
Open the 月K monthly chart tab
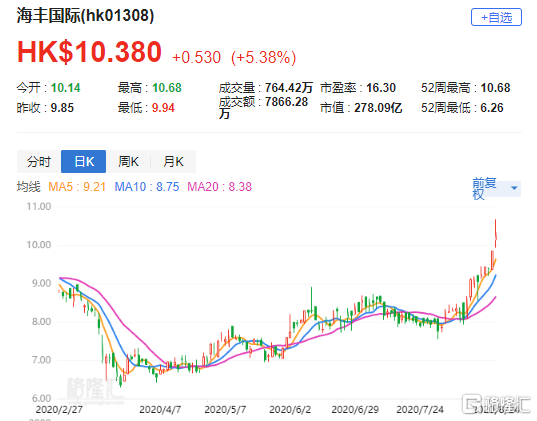coord(173,161)
